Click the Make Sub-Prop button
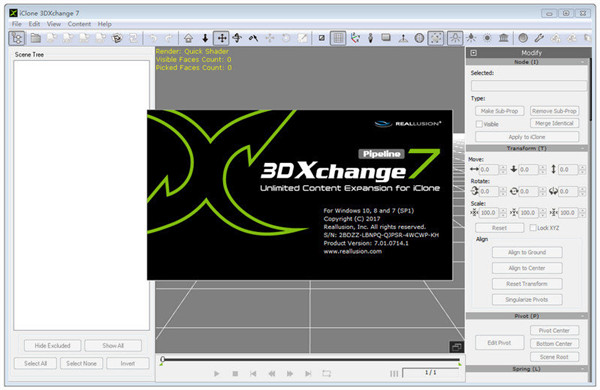The width and height of the screenshot is (600, 390). tap(499, 111)
